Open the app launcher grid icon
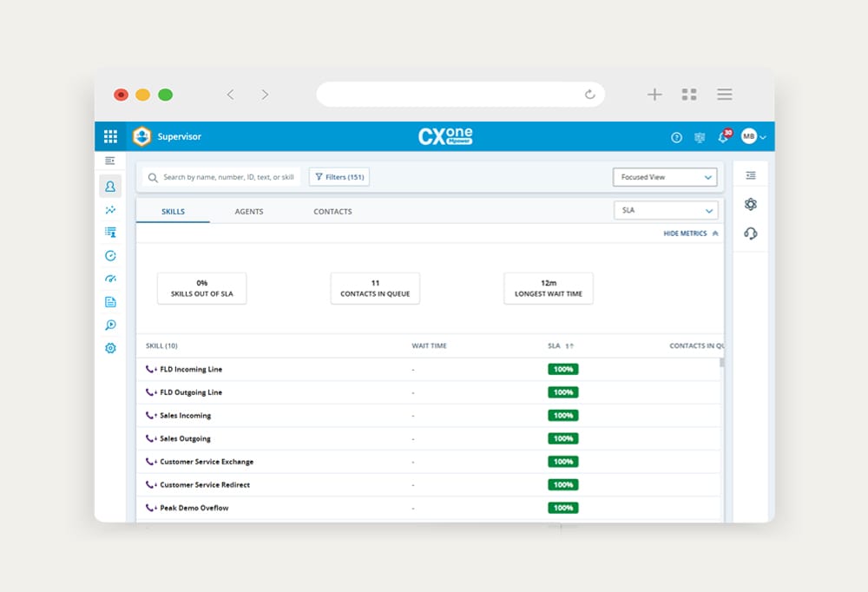 110,136
